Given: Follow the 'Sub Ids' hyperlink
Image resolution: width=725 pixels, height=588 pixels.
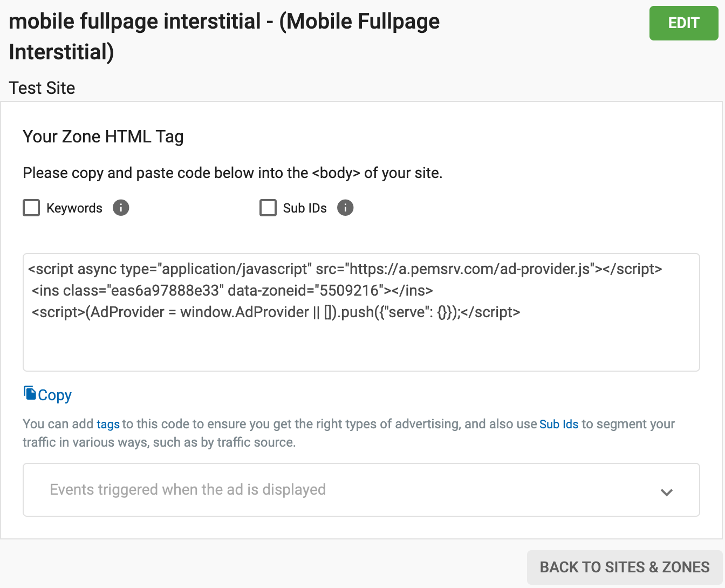Looking at the screenshot, I should pos(558,425).
